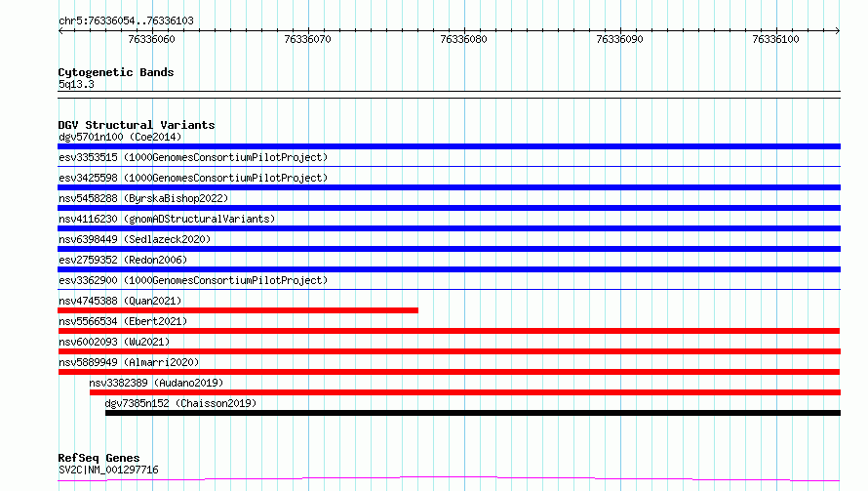This screenshot has width=868, height=491.
Task: Open the DGV Structural Variants track title
Action: (x=137, y=125)
